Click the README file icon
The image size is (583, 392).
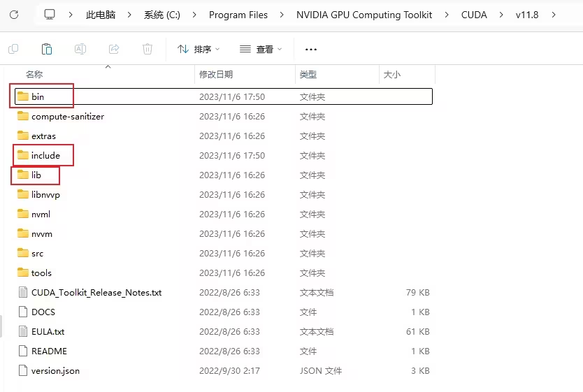tap(23, 351)
